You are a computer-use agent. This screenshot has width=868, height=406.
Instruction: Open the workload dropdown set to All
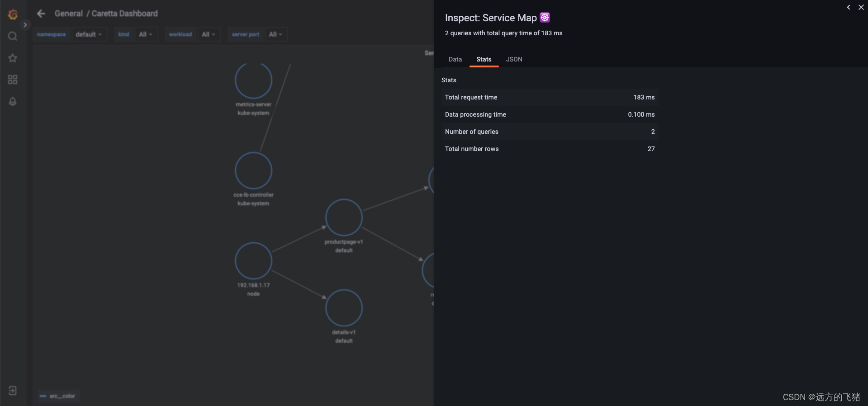pyautogui.click(x=209, y=34)
